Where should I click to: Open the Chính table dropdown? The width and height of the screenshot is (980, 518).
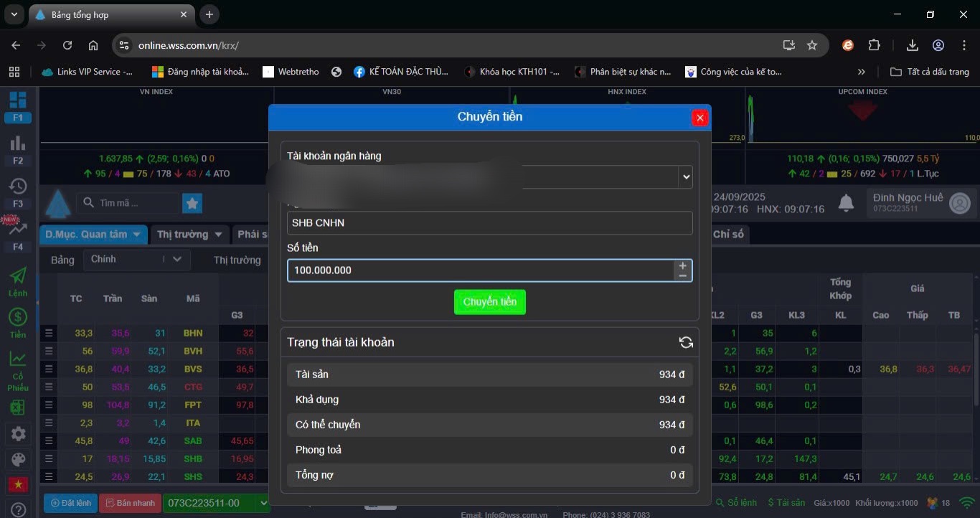(136, 259)
